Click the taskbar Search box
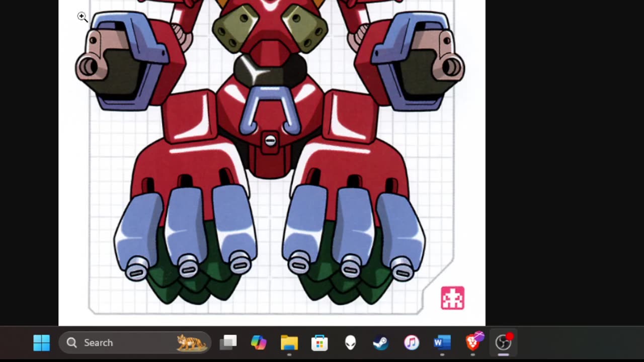This screenshot has height=362, width=644. [x=135, y=343]
